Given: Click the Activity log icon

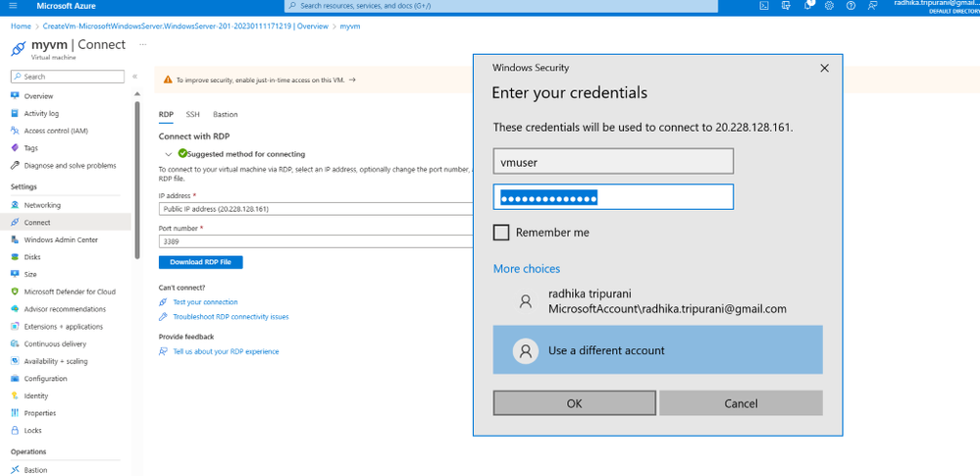Looking at the screenshot, I should (15, 113).
